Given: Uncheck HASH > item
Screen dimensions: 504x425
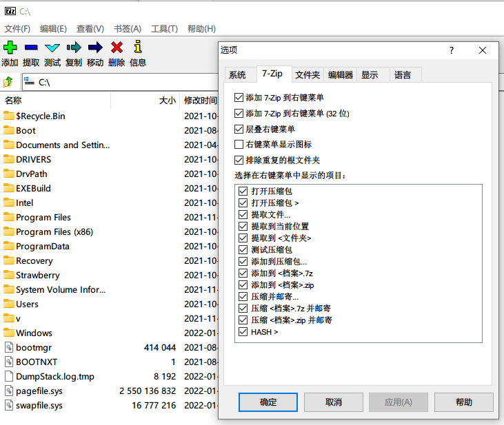Looking at the screenshot, I should [243, 332].
